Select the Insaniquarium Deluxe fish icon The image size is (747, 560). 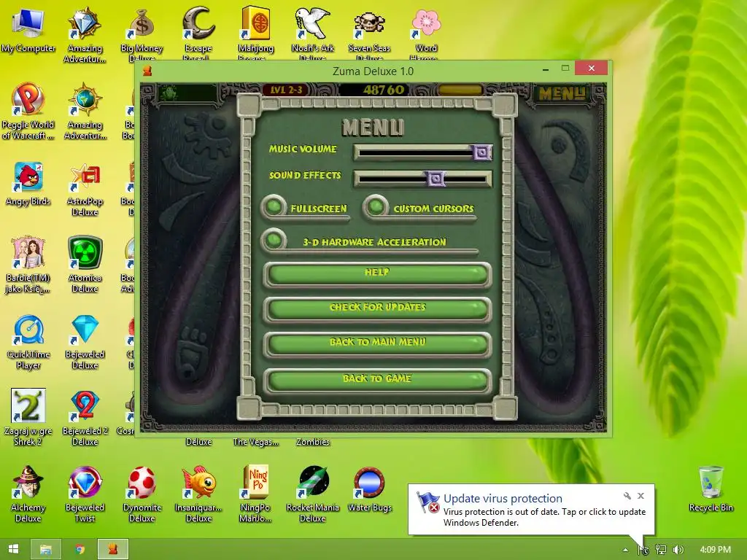(x=198, y=494)
